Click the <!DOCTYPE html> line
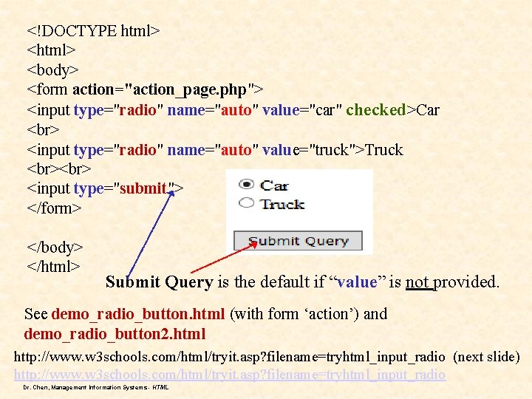The height and width of the screenshot is (399, 532). (93, 30)
